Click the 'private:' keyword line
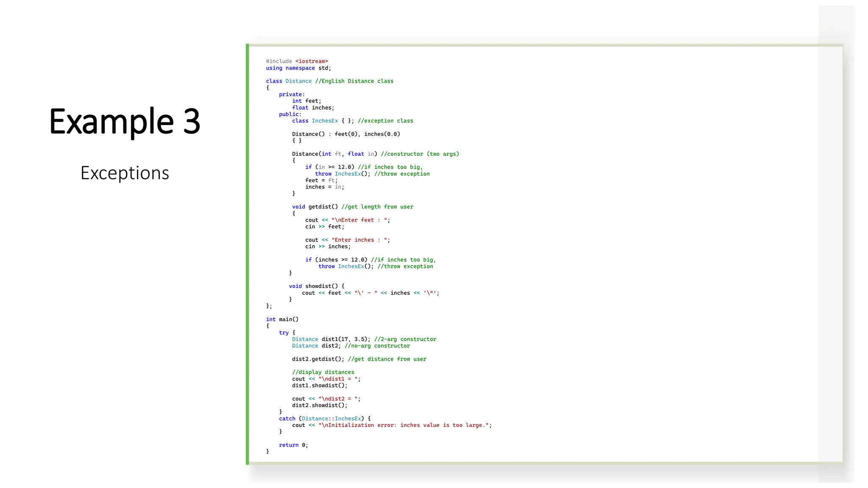 (292, 94)
